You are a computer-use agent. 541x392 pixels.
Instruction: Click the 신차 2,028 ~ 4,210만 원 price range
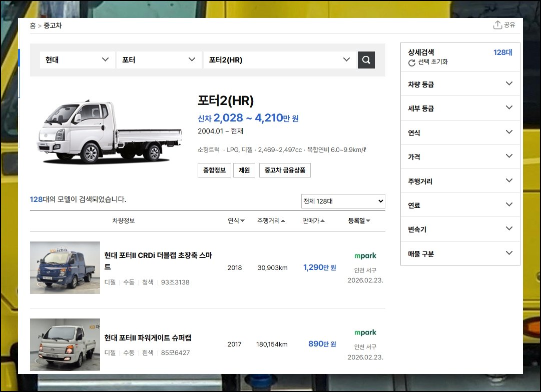(x=248, y=118)
